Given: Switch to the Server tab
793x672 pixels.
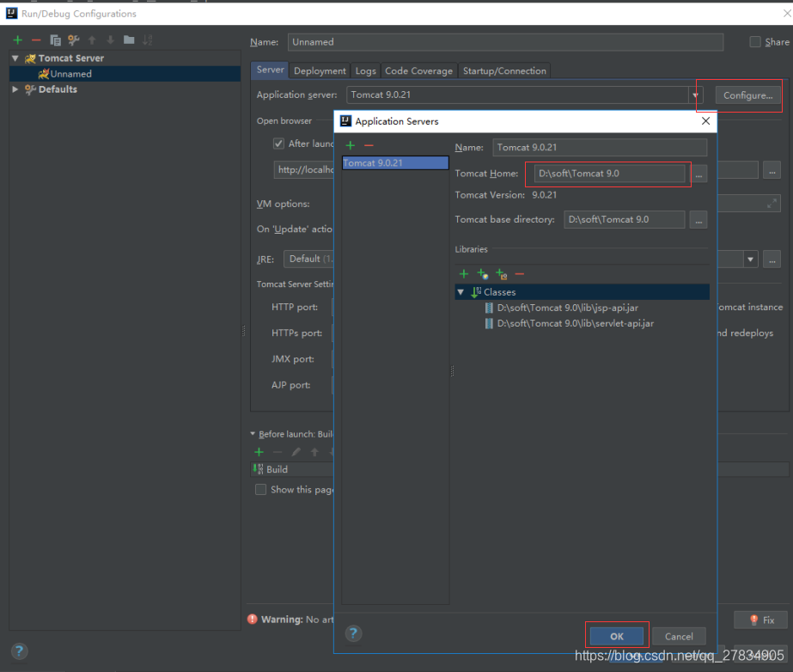Looking at the screenshot, I should click(x=270, y=70).
